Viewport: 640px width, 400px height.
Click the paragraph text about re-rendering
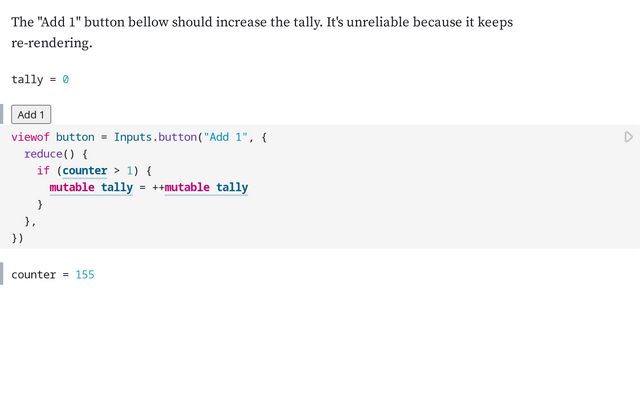point(262,32)
